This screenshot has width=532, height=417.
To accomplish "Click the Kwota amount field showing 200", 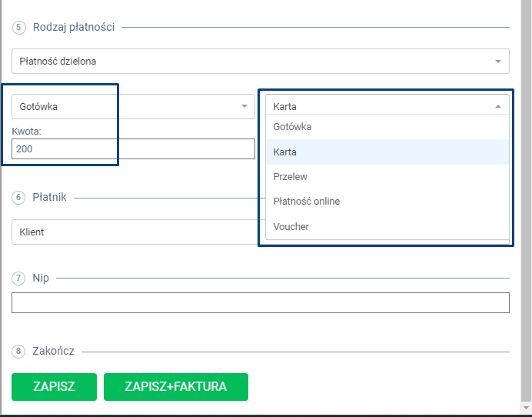I will pos(133,149).
